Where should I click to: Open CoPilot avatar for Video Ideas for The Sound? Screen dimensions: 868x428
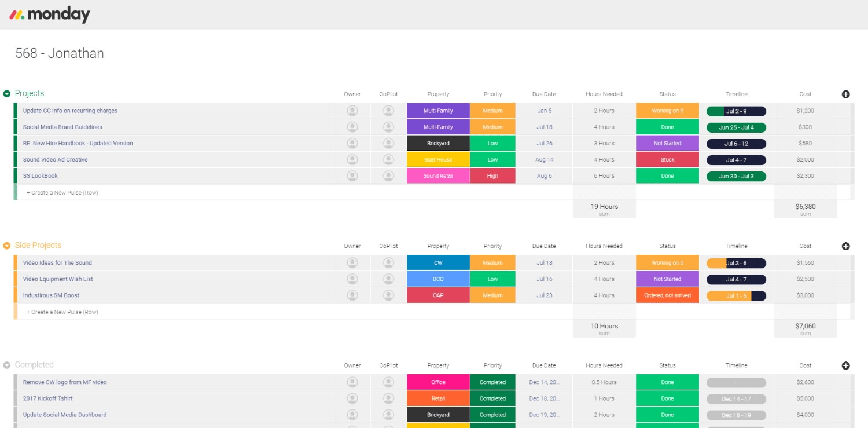pyautogui.click(x=388, y=263)
